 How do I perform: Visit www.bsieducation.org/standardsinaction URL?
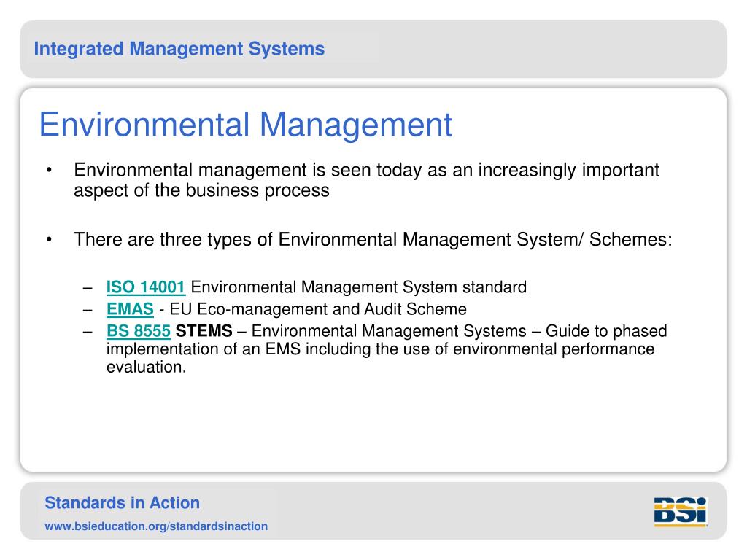(x=156, y=526)
